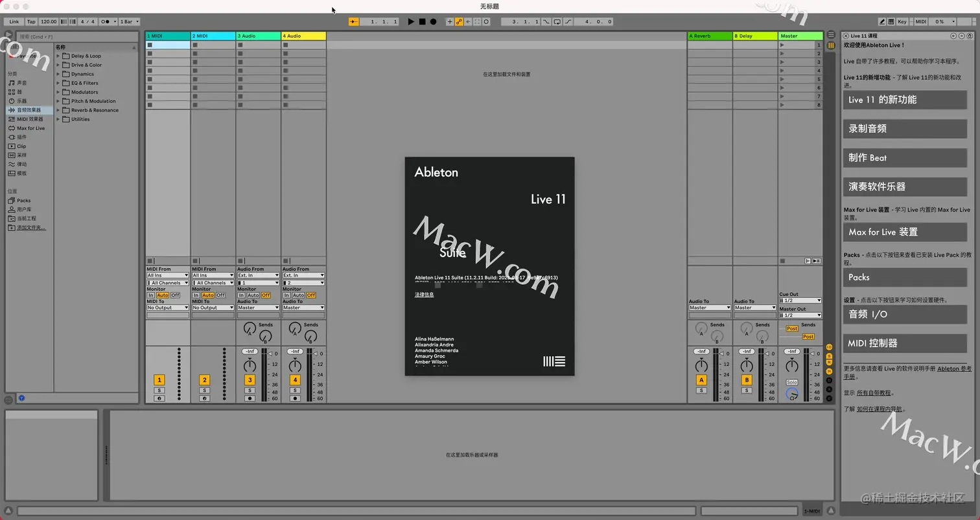Click the Re-enable Automation arrow
Image resolution: width=980 pixels, height=520 pixels.
pos(468,21)
